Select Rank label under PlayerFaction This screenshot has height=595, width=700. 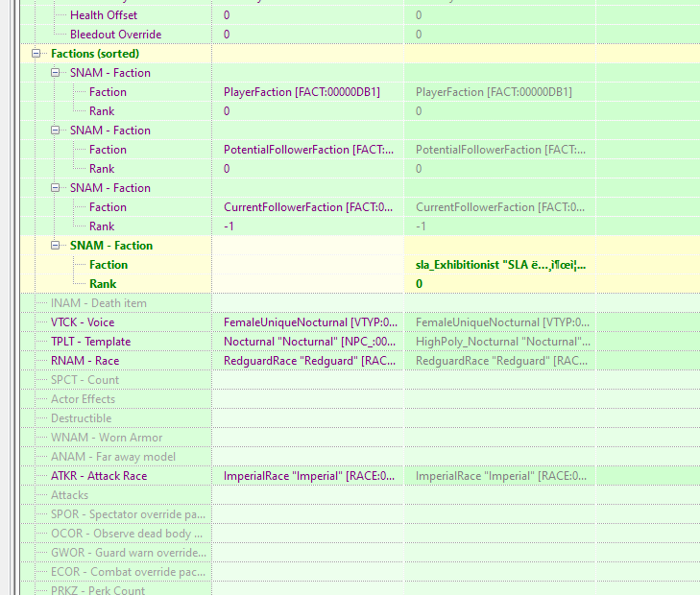tap(102, 111)
